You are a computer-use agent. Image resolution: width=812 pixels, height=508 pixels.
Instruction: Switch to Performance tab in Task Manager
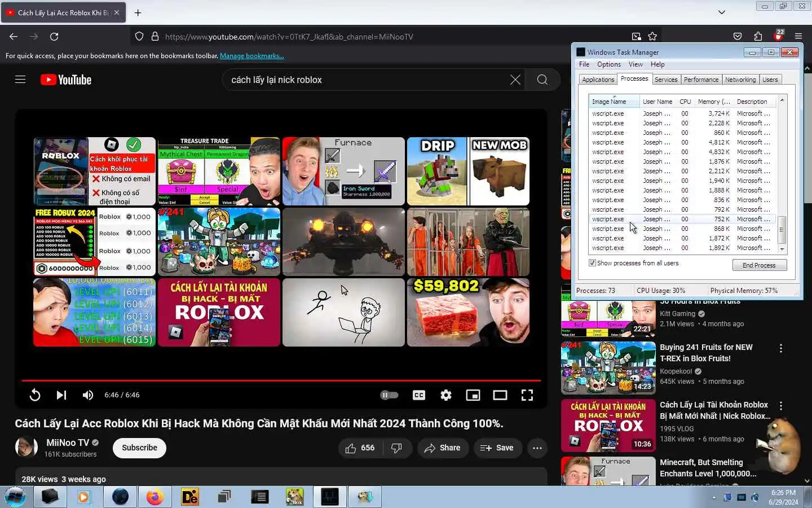tap(701, 80)
